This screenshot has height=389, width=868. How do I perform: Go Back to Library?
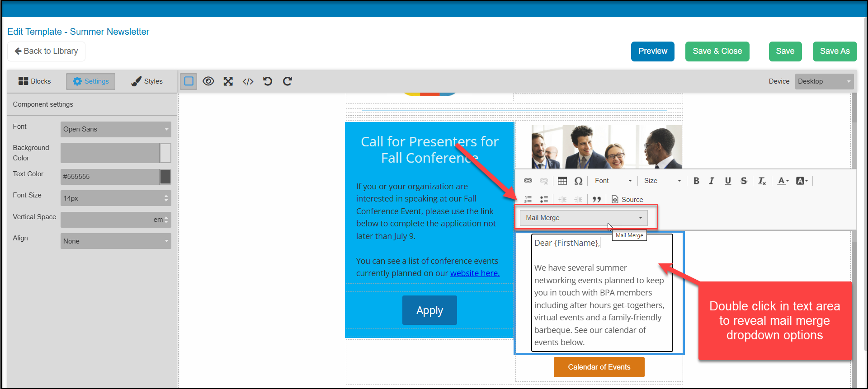[x=47, y=52]
